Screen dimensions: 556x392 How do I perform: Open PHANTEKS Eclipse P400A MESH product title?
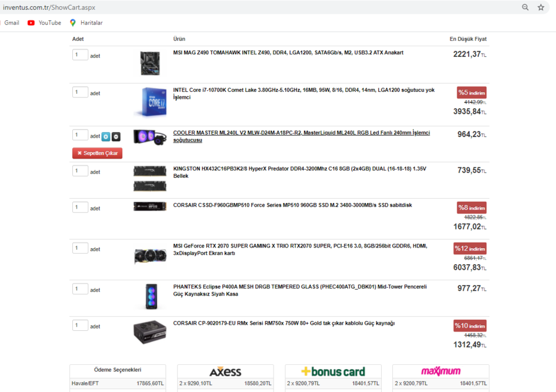coord(300,290)
